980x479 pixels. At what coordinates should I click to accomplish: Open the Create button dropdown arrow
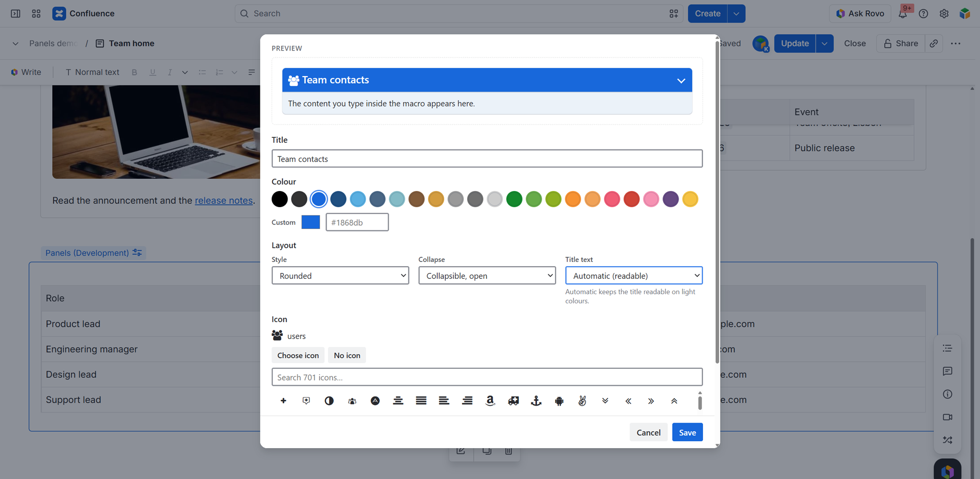[x=736, y=14]
